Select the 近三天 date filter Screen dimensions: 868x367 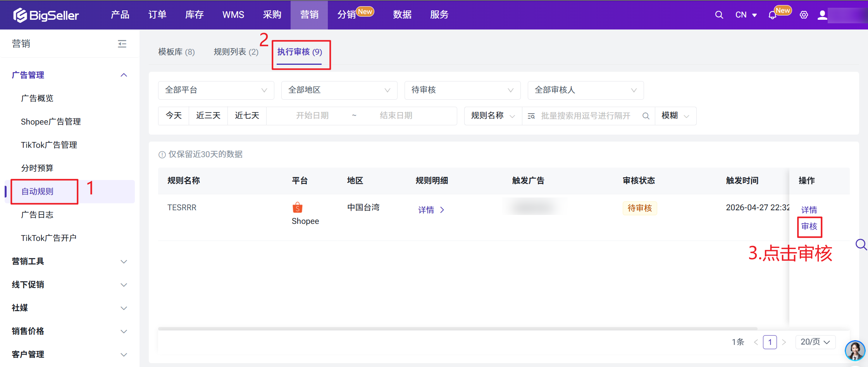pos(208,116)
